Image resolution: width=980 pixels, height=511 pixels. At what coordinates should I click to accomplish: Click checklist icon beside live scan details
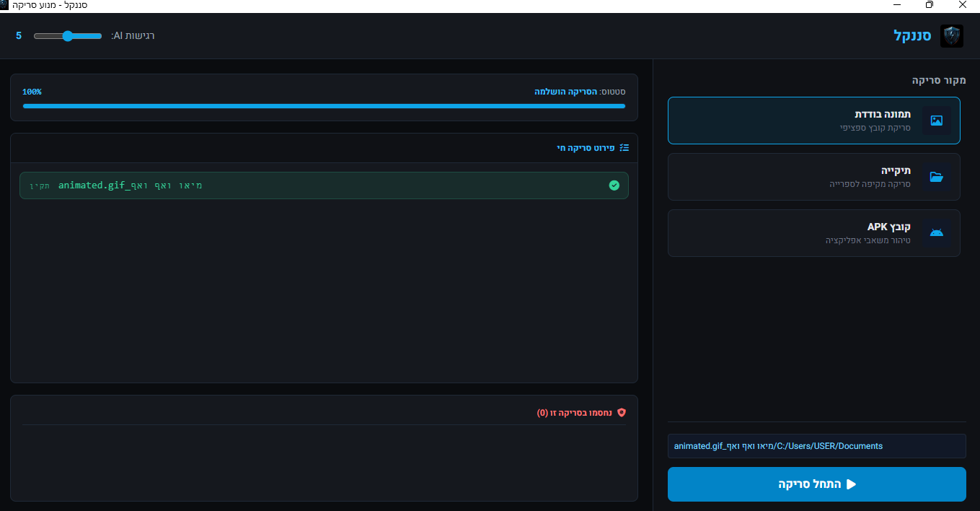click(624, 147)
